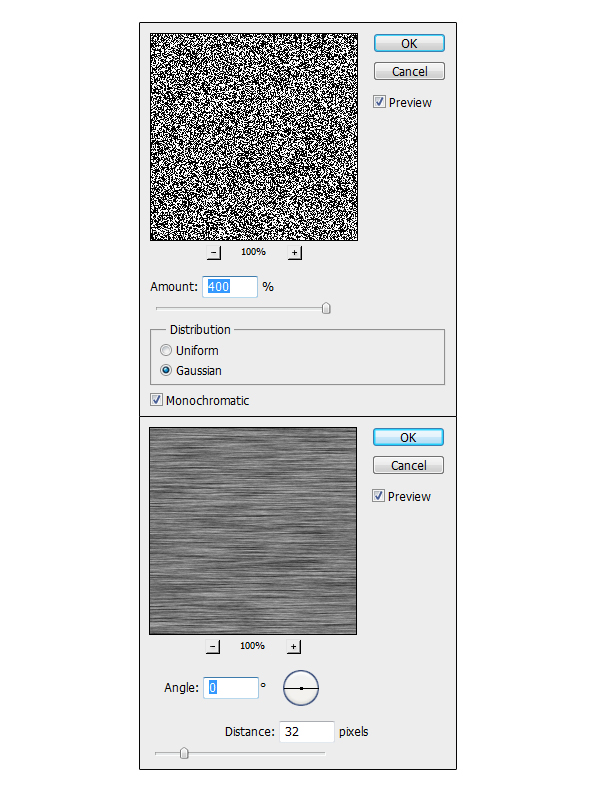Click the 100% zoom label under noise preview
The width and height of the screenshot is (600, 798).
click(x=253, y=252)
